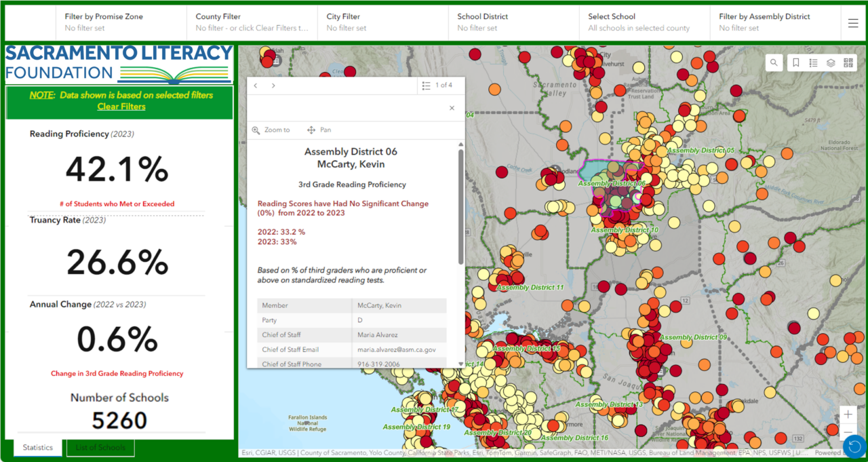
Task: Switch to the List of Schools tab
Action: pos(100,447)
